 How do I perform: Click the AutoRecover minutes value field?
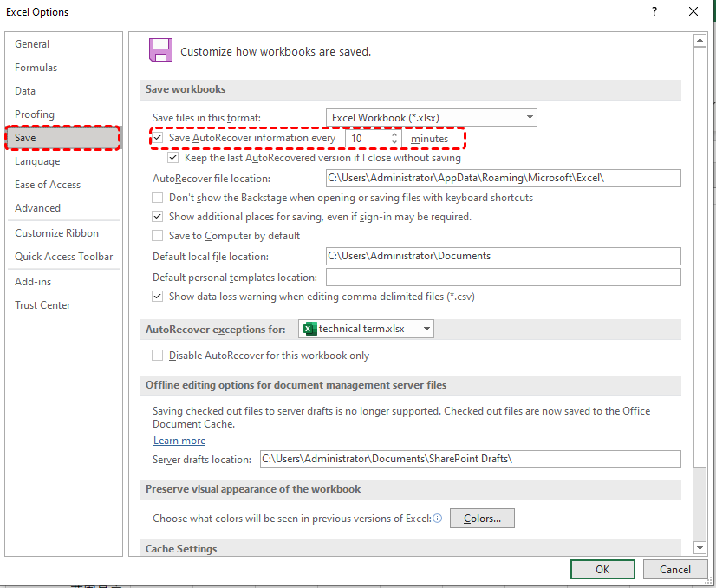(x=368, y=138)
